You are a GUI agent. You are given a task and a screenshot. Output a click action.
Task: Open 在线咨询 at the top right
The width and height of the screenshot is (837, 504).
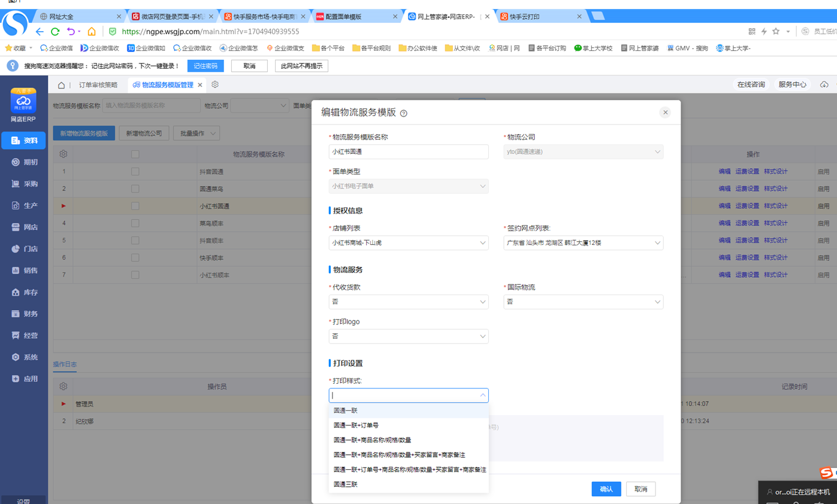pos(751,84)
